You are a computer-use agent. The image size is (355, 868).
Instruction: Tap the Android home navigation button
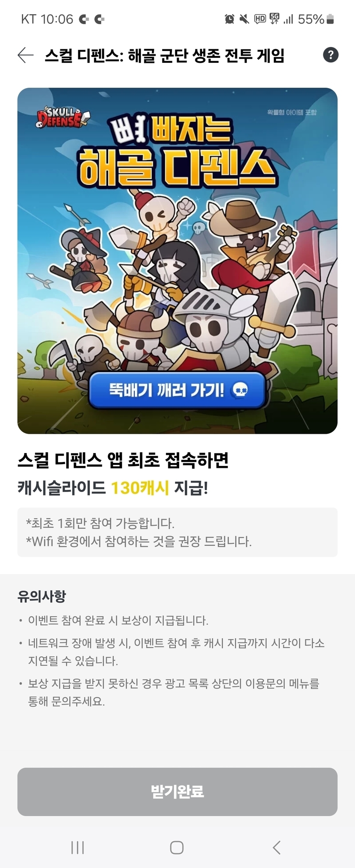click(177, 847)
